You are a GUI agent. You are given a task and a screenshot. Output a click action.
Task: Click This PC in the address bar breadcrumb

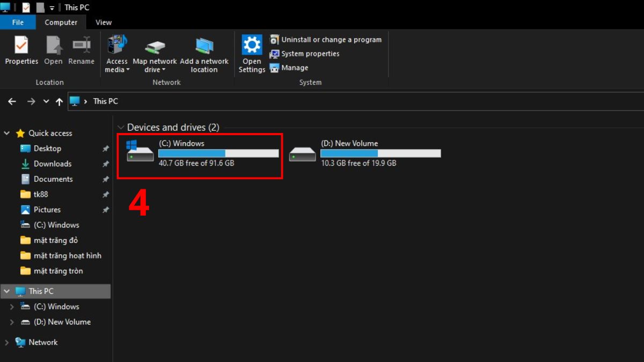[x=105, y=101]
